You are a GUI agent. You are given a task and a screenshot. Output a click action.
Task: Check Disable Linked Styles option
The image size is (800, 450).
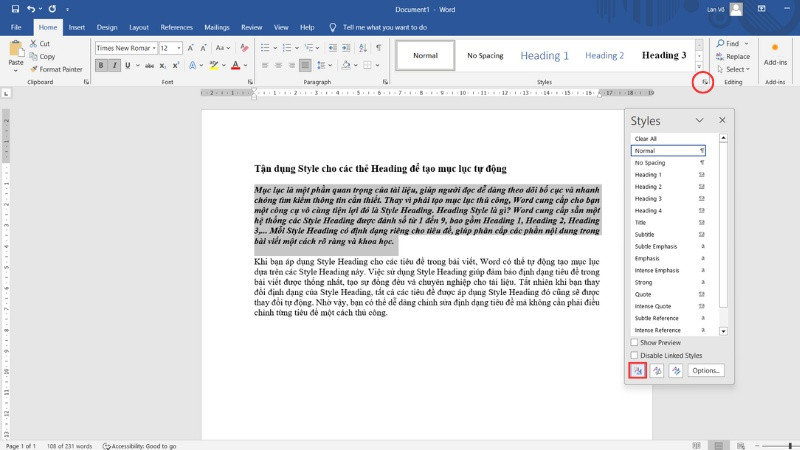pos(635,355)
